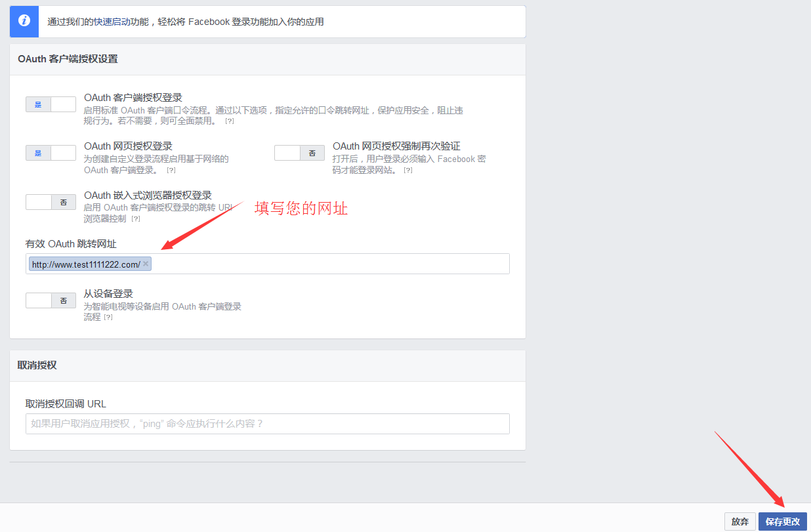Click the 'OAuth 网页授权强制再次验证' option title
This screenshot has width=811, height=532.
396,146
